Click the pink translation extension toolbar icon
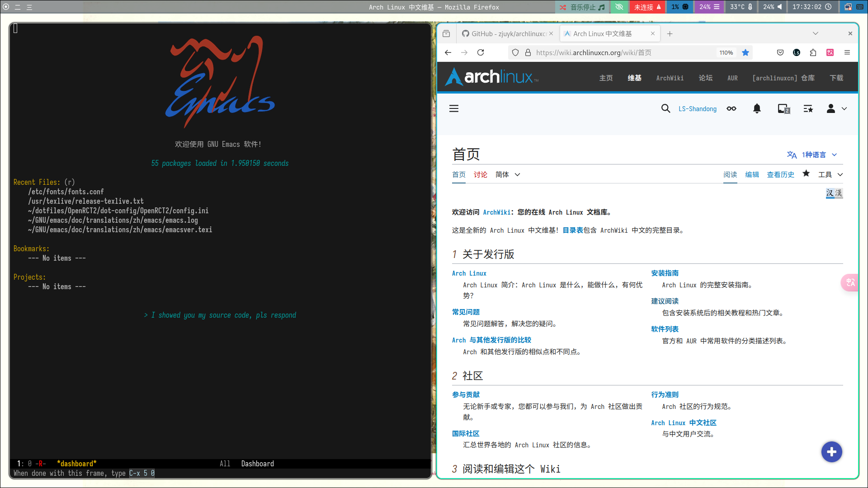This screenshot has width=868, height=488. 830,52
